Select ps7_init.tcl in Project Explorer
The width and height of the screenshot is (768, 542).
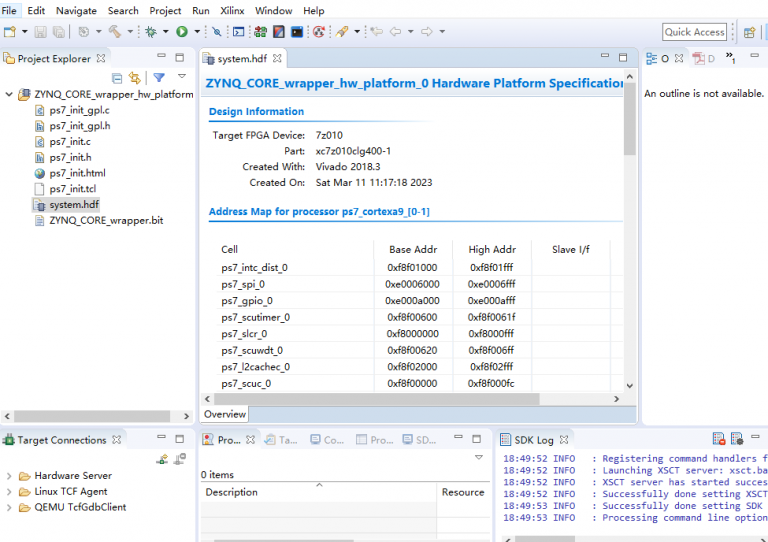pos(72,189)
